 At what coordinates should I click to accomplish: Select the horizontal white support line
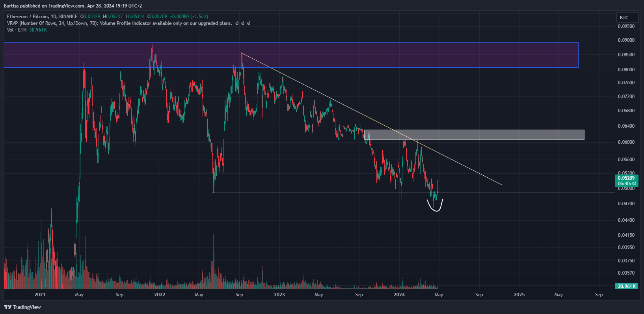pyautogui.click(x=413, y=193)
